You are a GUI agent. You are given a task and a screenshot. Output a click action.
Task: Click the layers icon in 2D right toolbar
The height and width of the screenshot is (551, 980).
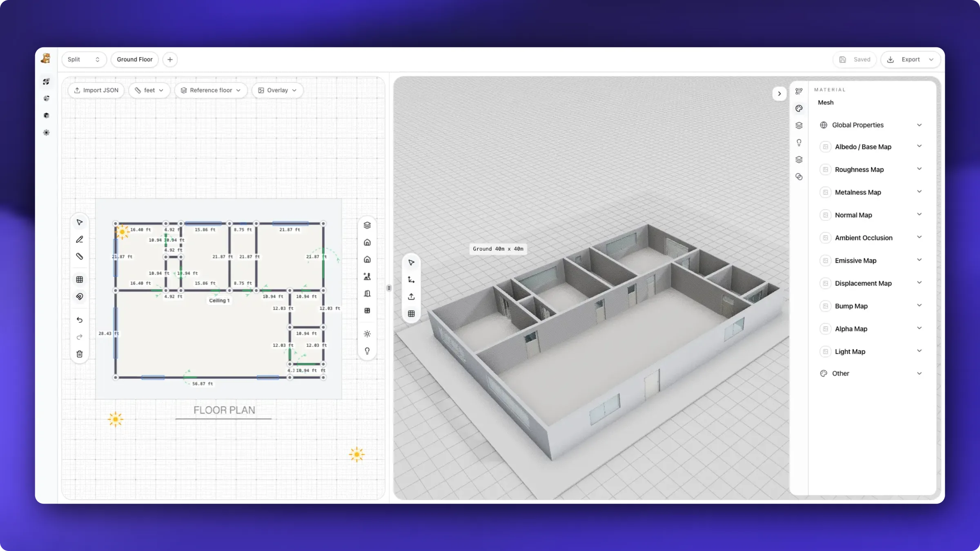pyautogui.click(x=367, y=225)
